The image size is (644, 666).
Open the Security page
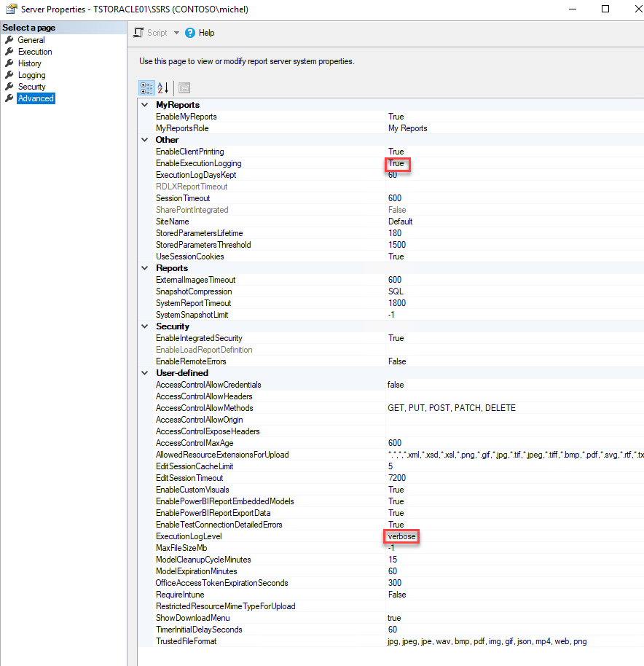pos(34,86)
